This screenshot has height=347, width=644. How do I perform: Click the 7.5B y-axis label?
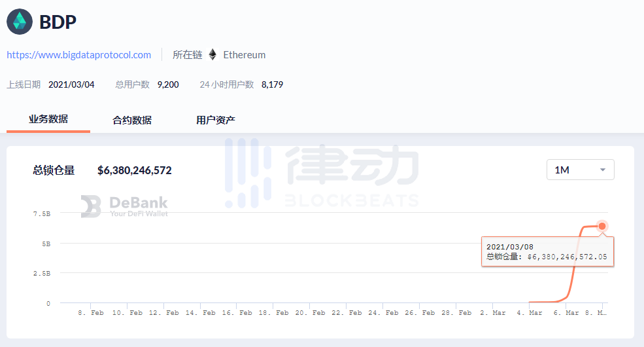[41, 213]
